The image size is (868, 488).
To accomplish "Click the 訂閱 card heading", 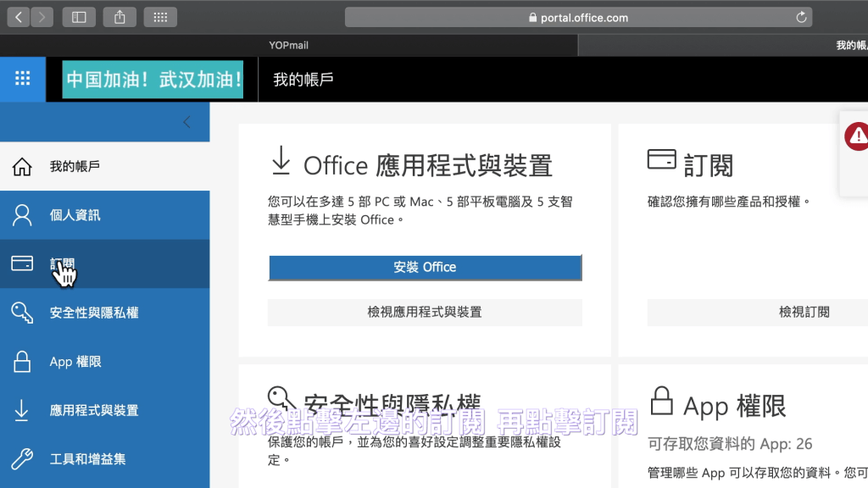I will pyautogui.click(x=708, y=165).
